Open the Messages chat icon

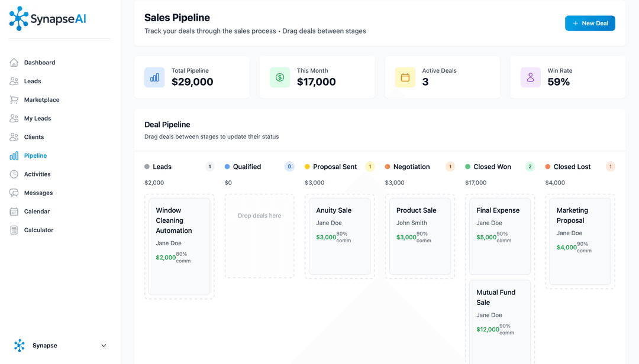(x=13, y=193)
